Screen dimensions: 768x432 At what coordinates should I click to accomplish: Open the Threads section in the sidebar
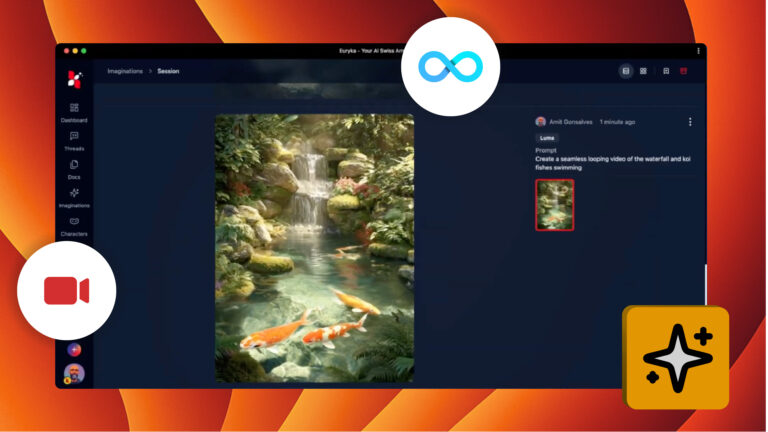[x=74, y=141]
